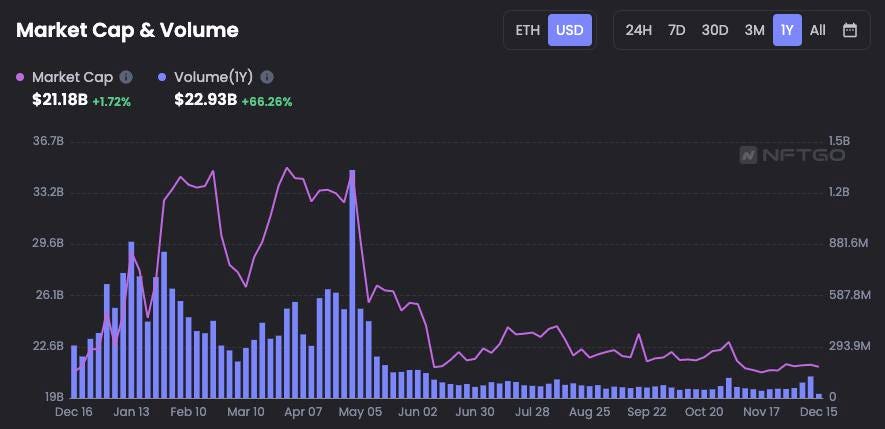Viewport: 885px width, 429px height.
Task: Click the pink Market Cap legend dot
Action: 21,77
